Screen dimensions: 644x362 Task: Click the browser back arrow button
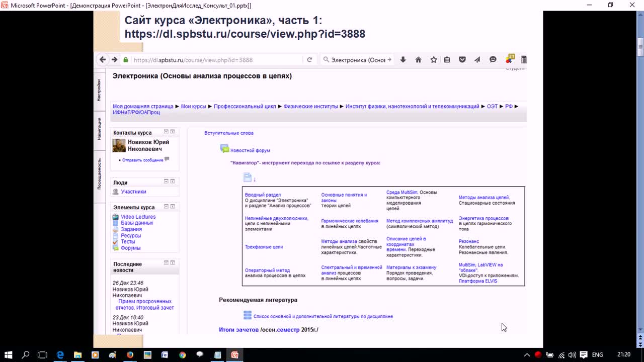pyautogui.click(x=103, y=59)
